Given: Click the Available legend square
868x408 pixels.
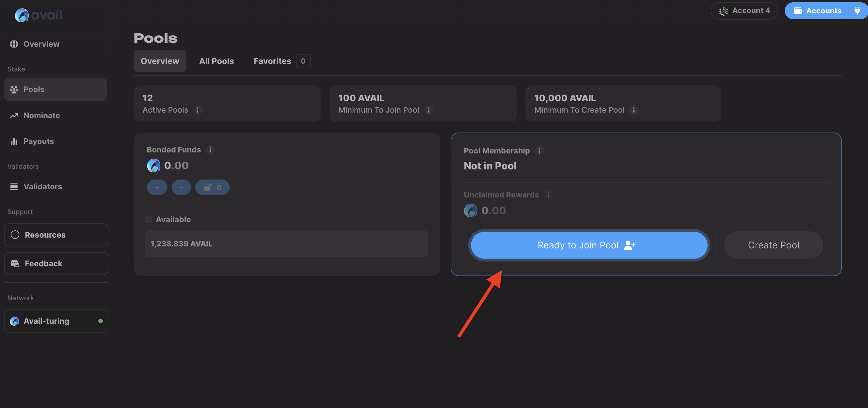Looking at the screenshot, I should click(x=149, y=220).
